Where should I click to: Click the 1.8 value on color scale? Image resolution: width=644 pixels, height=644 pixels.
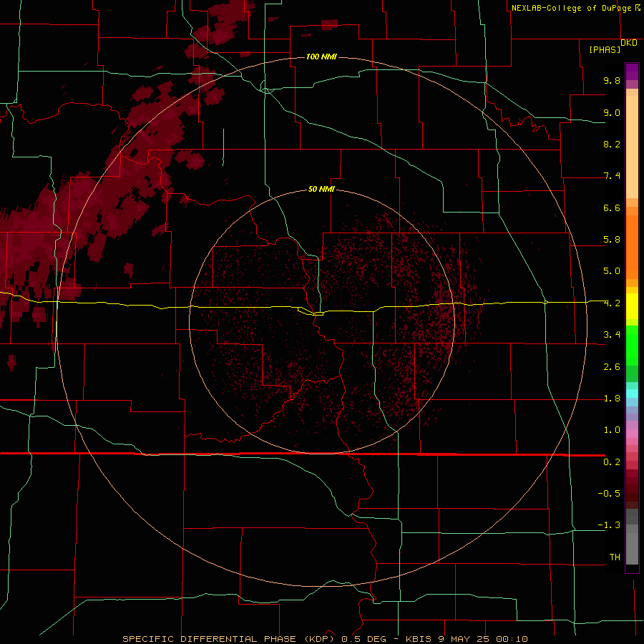612,399
